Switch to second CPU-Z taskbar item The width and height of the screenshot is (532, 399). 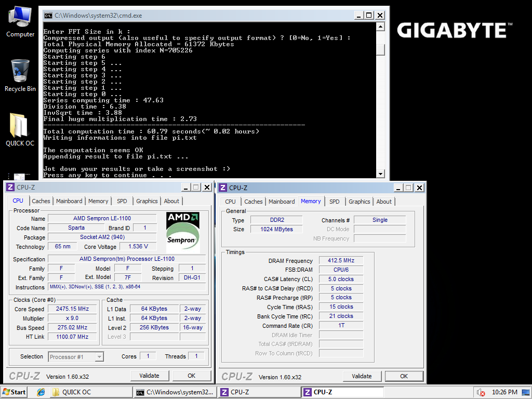343,392
